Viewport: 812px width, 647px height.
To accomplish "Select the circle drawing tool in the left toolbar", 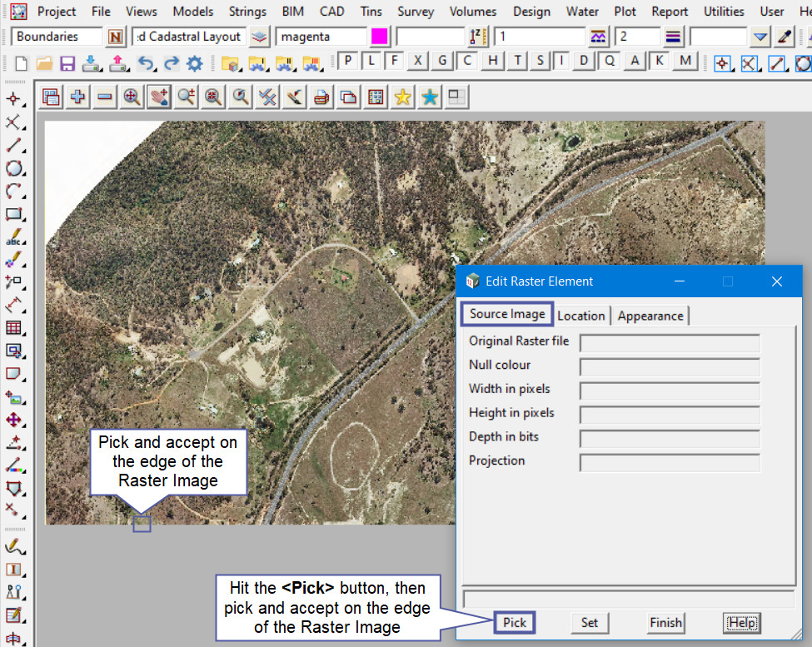I will pyautogui.click(x=13, y=168).
